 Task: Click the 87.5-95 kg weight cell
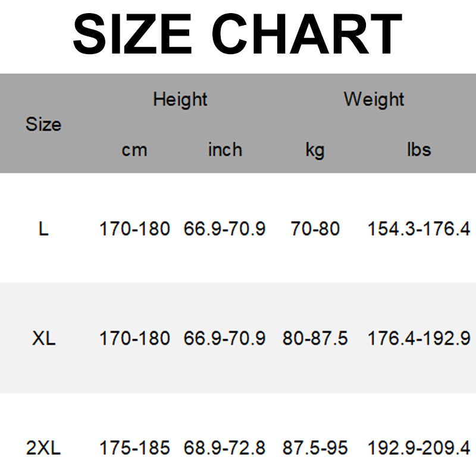315,448
